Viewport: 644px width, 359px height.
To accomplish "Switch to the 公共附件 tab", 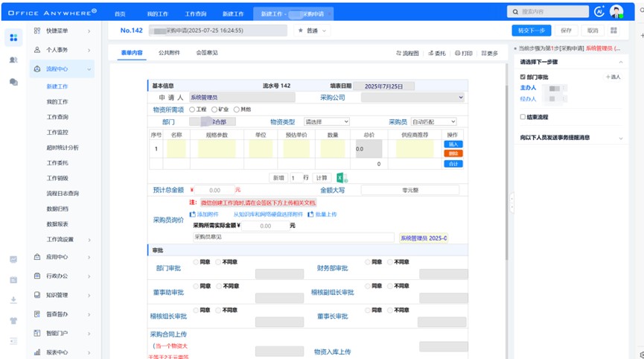I will (x=169, y=53).
